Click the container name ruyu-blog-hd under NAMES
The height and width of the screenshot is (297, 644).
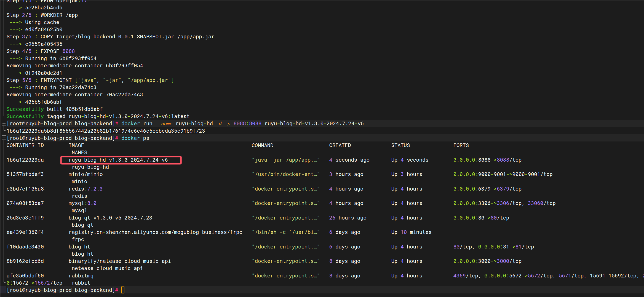click(x=90, y=167)
